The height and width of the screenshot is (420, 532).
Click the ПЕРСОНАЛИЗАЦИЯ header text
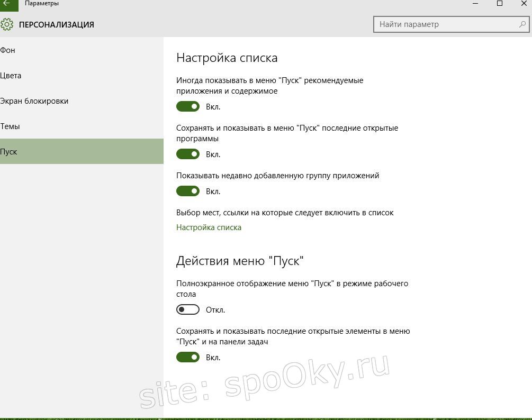tap(57, 24)
